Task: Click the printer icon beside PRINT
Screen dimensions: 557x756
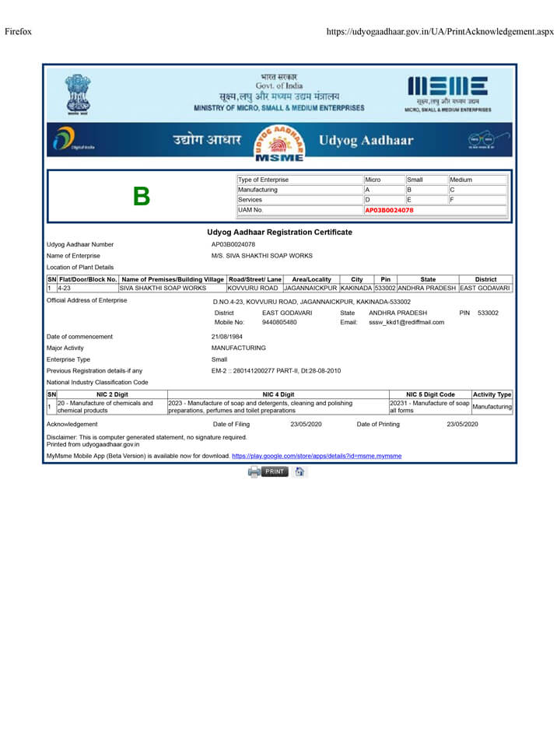Action: (254, 472)
